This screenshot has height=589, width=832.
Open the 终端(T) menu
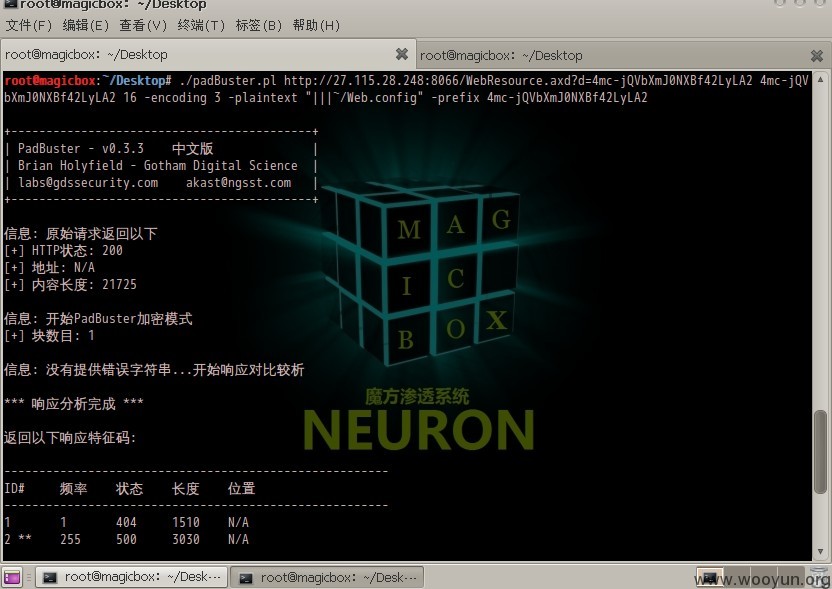(201, 25)
